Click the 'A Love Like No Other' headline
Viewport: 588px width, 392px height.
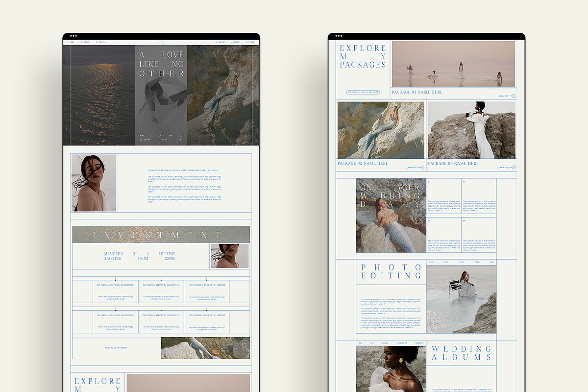[x=161, y=64]
